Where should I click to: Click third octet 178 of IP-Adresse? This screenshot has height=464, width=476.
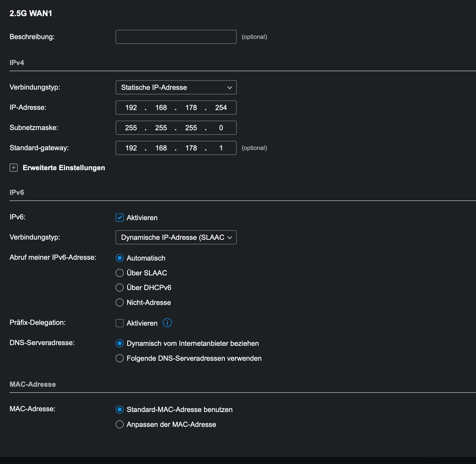191,108
